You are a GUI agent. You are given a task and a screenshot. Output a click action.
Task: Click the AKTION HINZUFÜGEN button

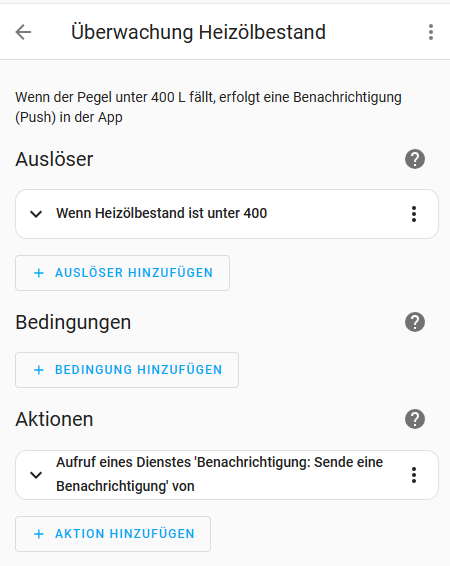113,534
